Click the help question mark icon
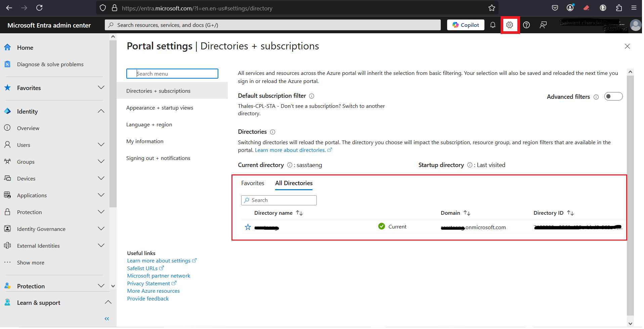Screen dimensions: 644x329 pyautogui.click(x=526, y=25)
